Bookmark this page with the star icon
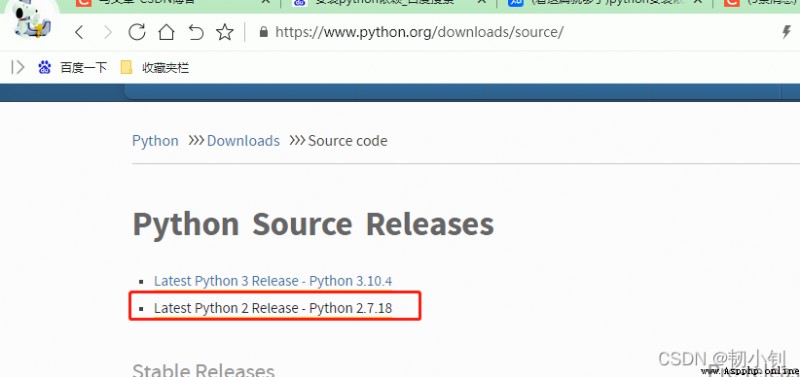The image size is (800, 377). (x=224, y=32)
